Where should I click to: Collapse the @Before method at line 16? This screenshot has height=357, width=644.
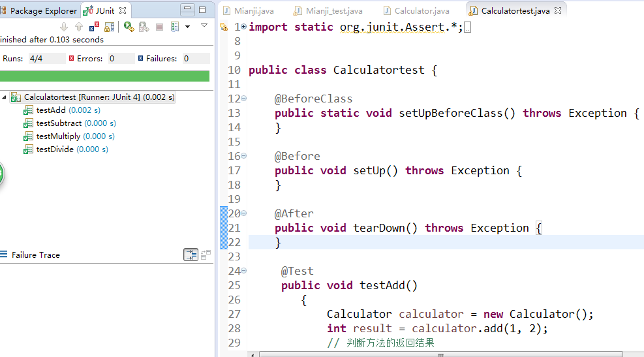click(243, 156)
